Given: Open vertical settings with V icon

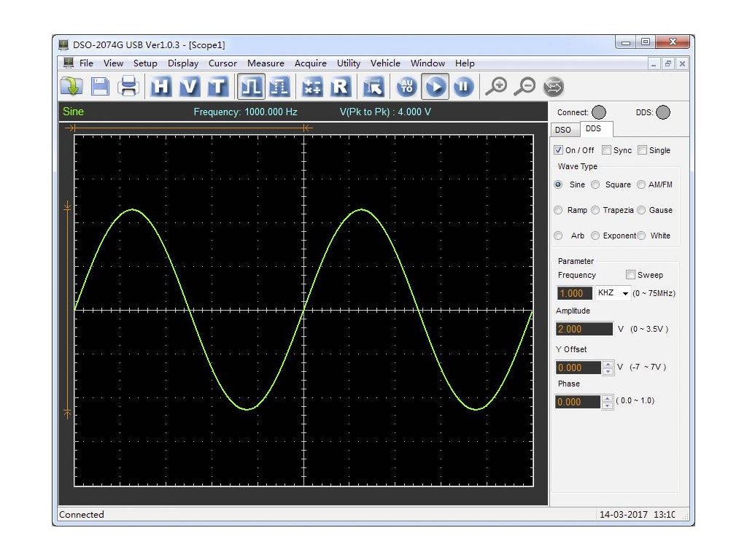Looking at the screenshot, I should (190, 87).
